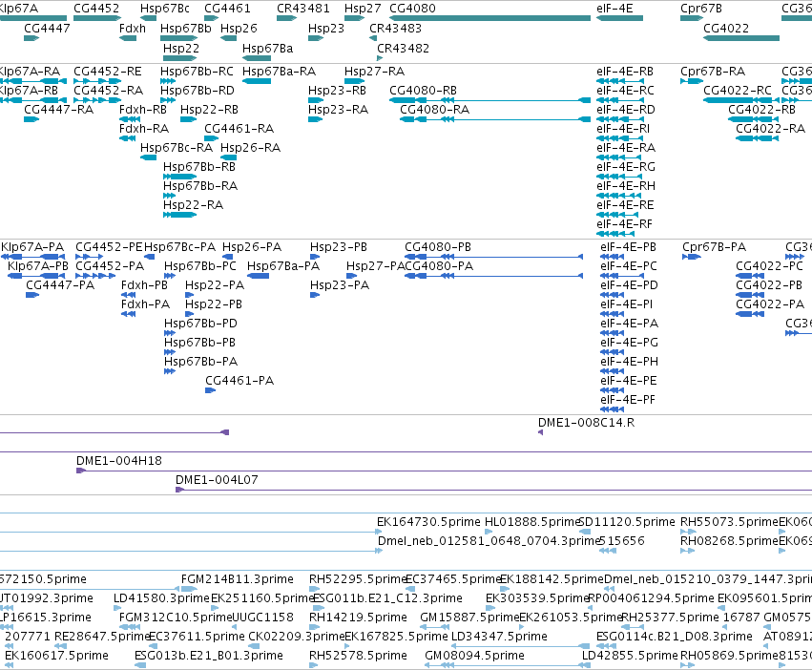Screen dimensions: 812x670
Task: Click the CG4447 gene label in top track
Action: [47, 28]
